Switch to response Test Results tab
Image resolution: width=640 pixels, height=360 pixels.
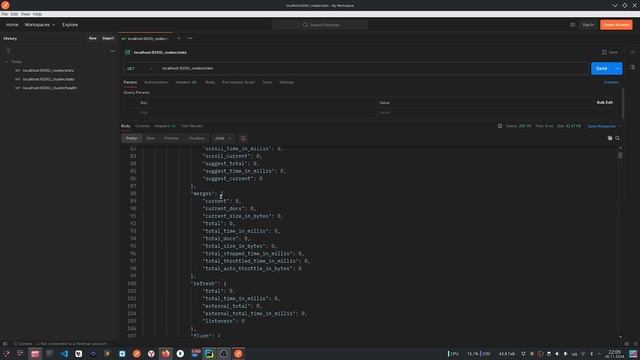191,126
